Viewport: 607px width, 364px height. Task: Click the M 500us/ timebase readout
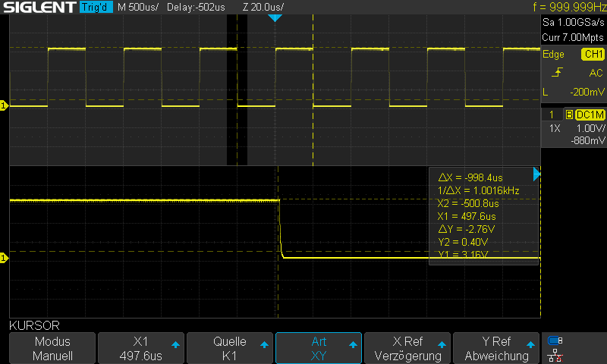click(138, 8)
